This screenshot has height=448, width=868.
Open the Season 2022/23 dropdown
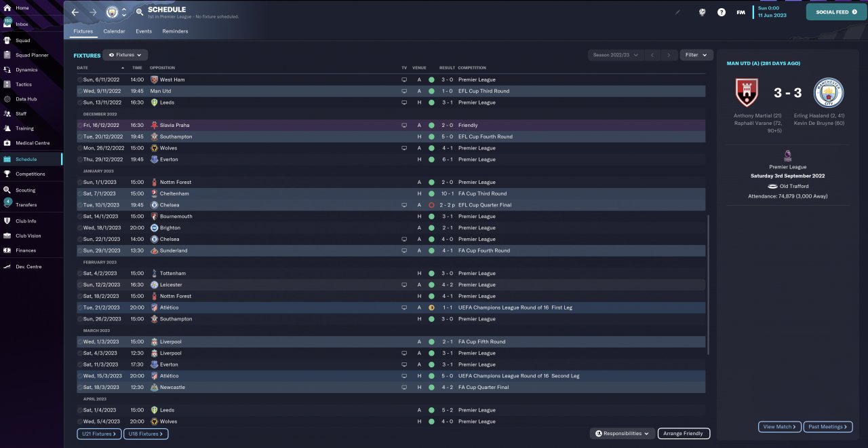616,55
